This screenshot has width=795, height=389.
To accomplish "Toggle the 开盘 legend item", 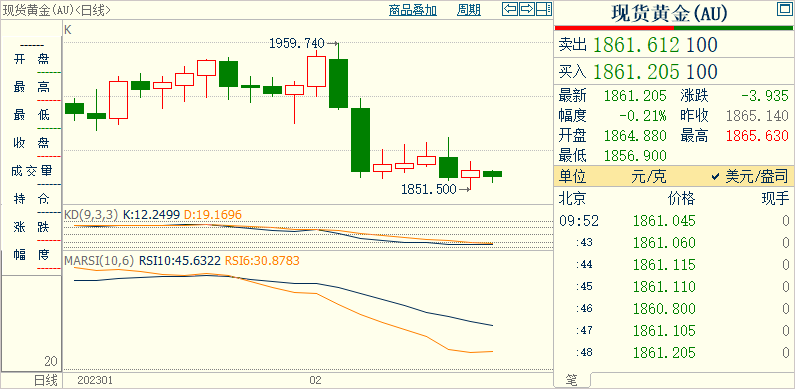I will coord(31,60).
